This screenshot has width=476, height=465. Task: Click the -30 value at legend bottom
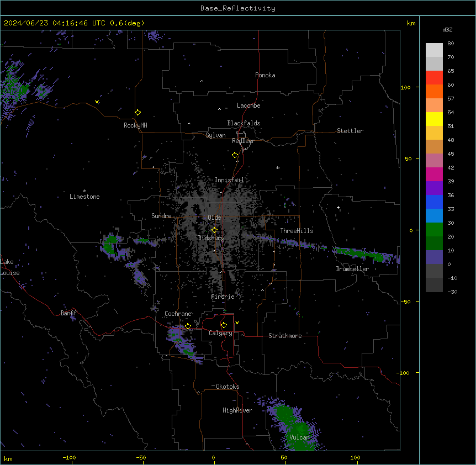tap(452, 292)
